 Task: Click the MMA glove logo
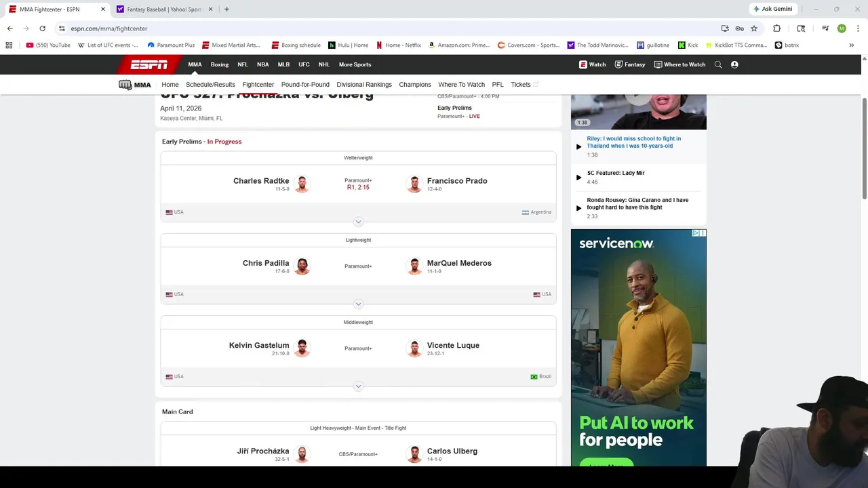click(125, 85)
